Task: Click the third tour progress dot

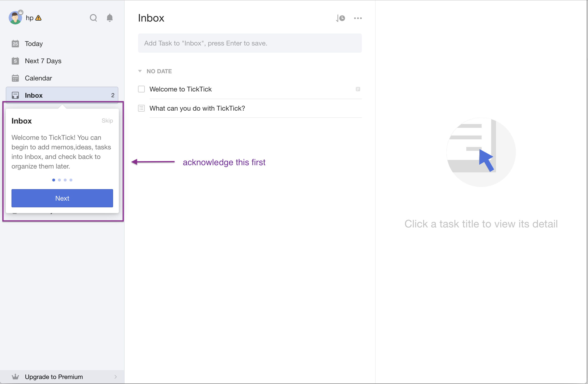Action: 65,180
